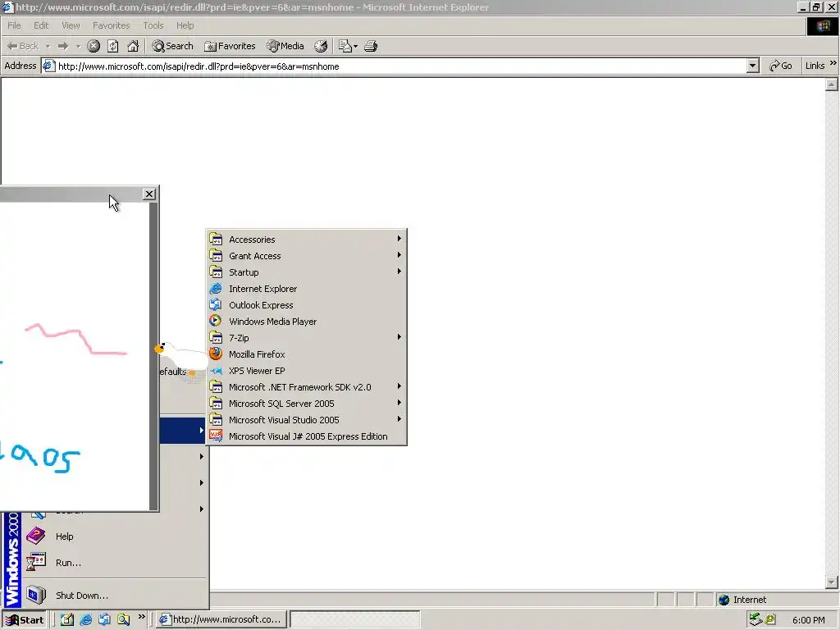Choose Shut Down... in Start menu
Screen dimensions: 840x630
tap(114, 596)
